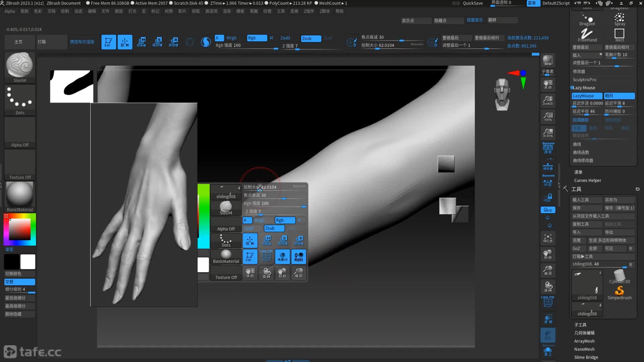Toggle the Mrgb button in top shelf
644x362 pixels.
point(231,38)
